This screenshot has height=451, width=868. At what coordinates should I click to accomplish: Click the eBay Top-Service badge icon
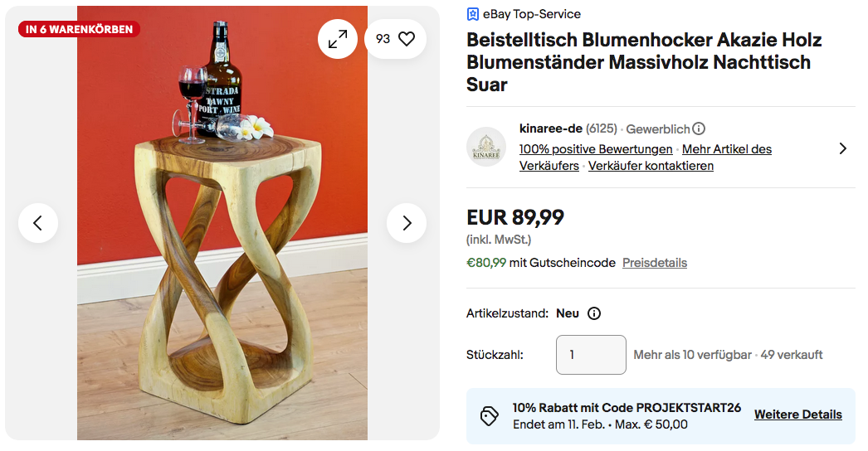tap(473, 14)
